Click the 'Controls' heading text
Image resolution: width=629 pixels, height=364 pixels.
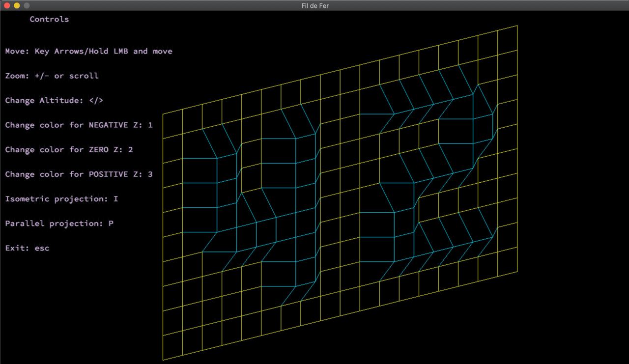49,19
